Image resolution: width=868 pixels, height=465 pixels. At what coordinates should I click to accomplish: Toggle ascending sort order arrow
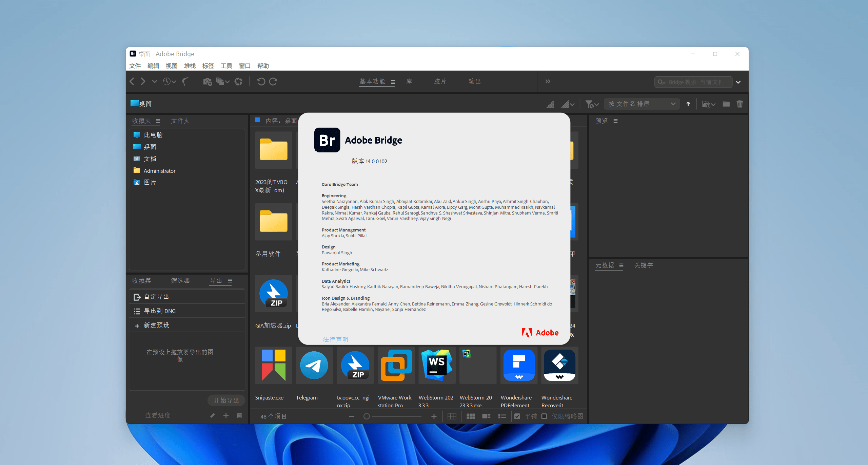click(688, 104)
